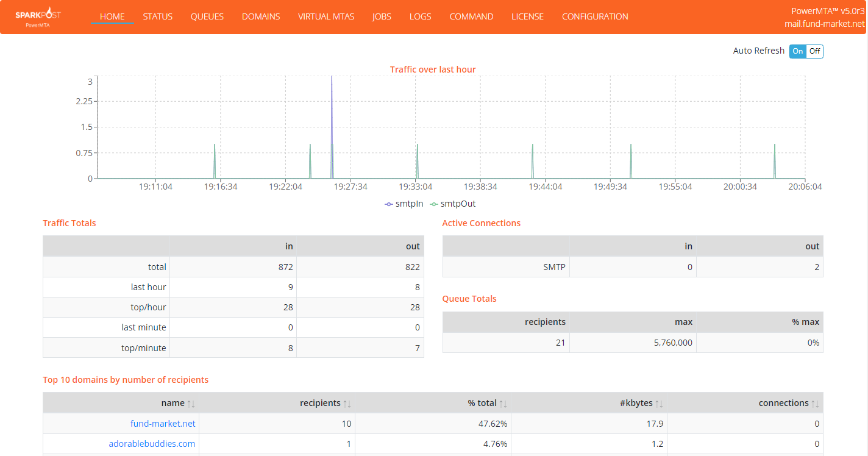Sort by connections column arrows icon
The image size is (868, 456).
pos(816,404)
